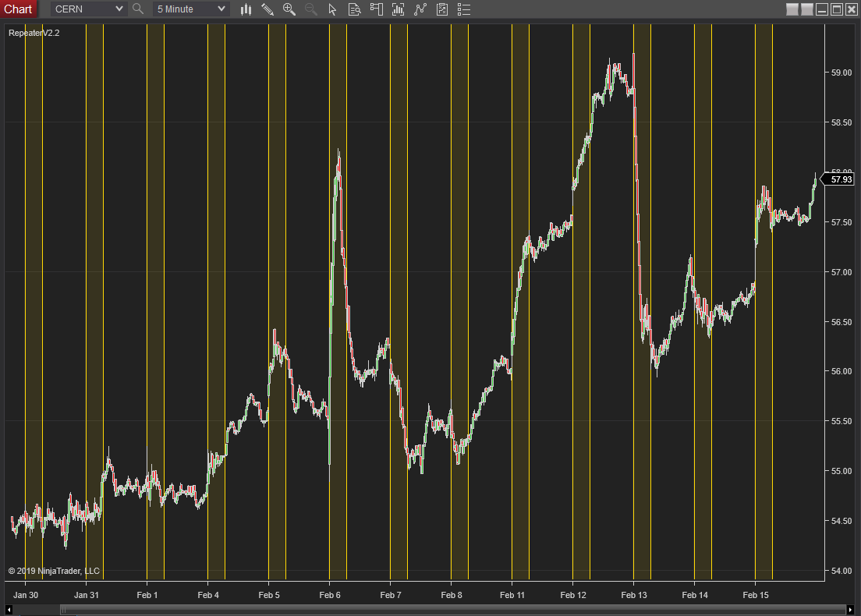Image resolution: width=861 pixels, height=616 pixels.
Task: Click the zoom out magnifier icon
Action: coord(311,9)
